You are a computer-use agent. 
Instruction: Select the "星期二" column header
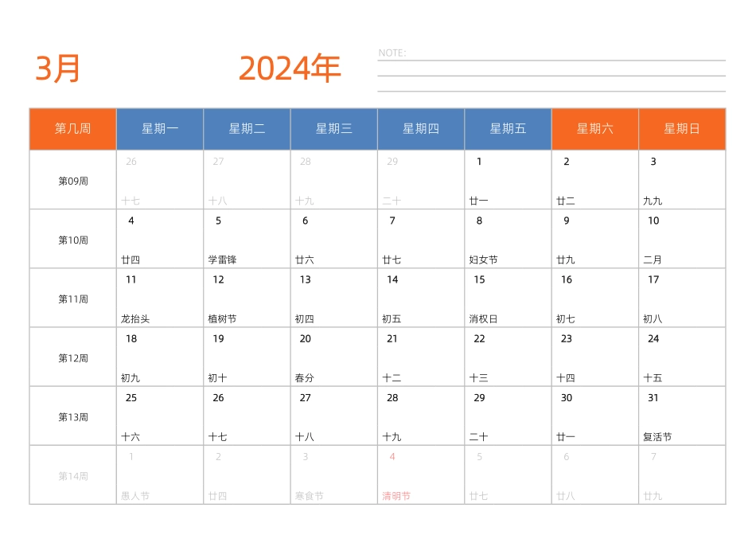coord(247,129)
